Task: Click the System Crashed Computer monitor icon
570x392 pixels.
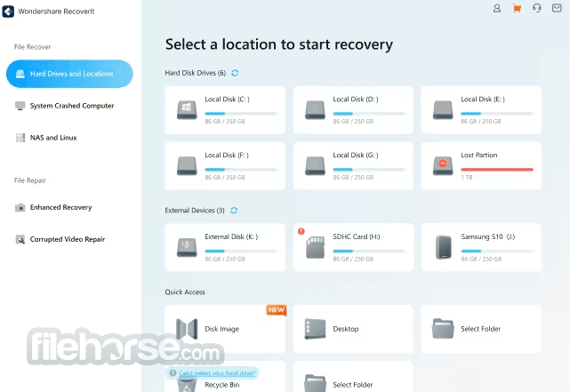Action: pos(20,106)
